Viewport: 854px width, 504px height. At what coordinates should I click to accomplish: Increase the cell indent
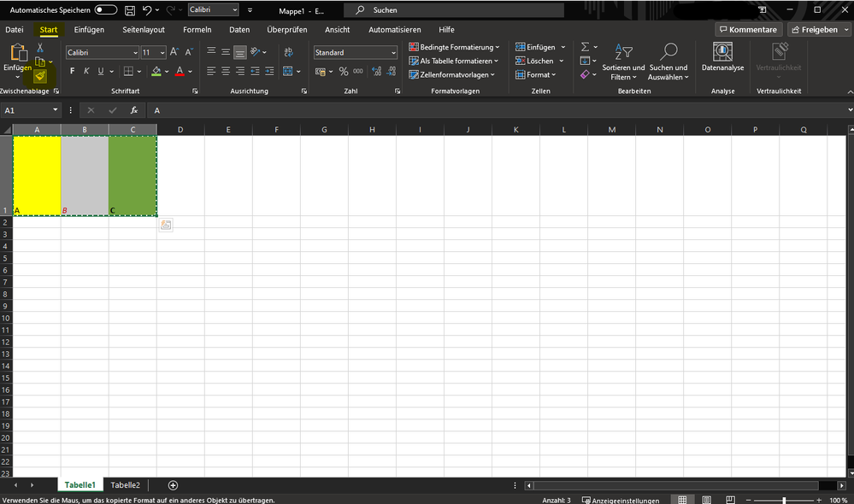click(269, 71)
